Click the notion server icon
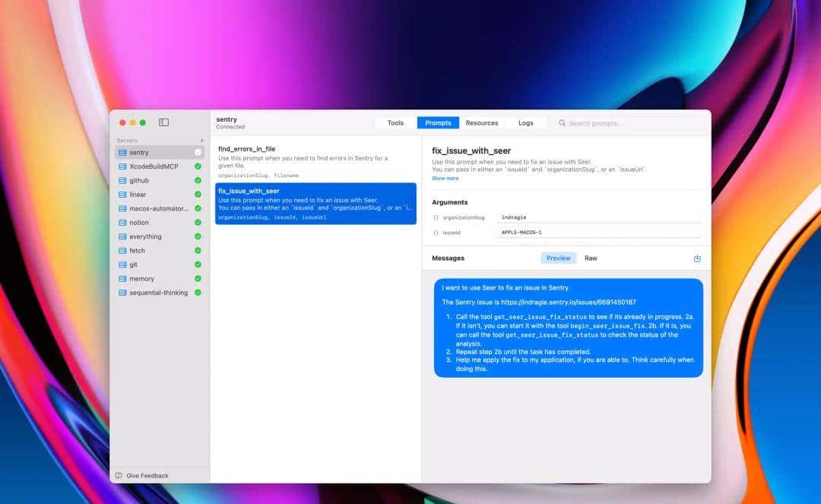Screen dimensions: 821x504 pyautogui.click(x=122, y=223)
